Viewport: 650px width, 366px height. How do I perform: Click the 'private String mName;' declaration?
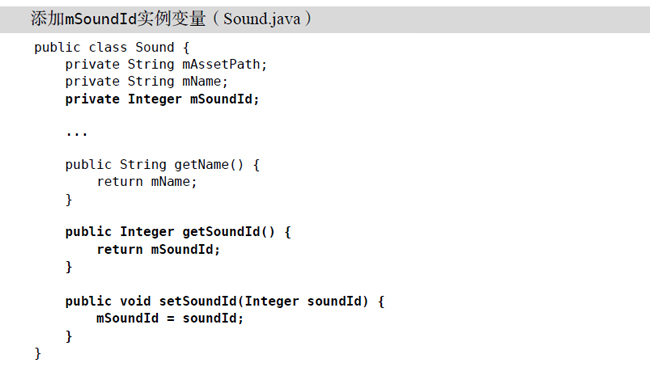tap(147, 82)
